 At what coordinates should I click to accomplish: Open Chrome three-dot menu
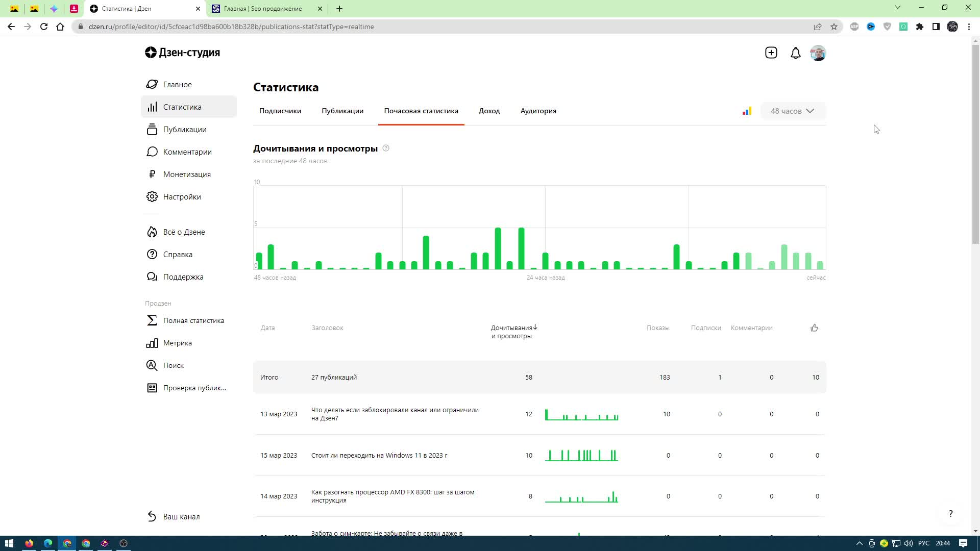(x=969, y=27)
